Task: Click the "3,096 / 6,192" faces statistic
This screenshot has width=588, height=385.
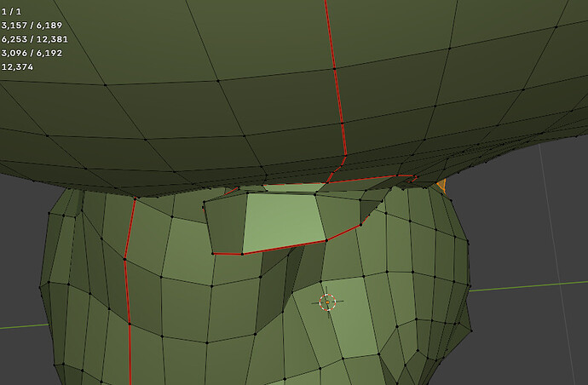Action: click(x=32, y=53)
